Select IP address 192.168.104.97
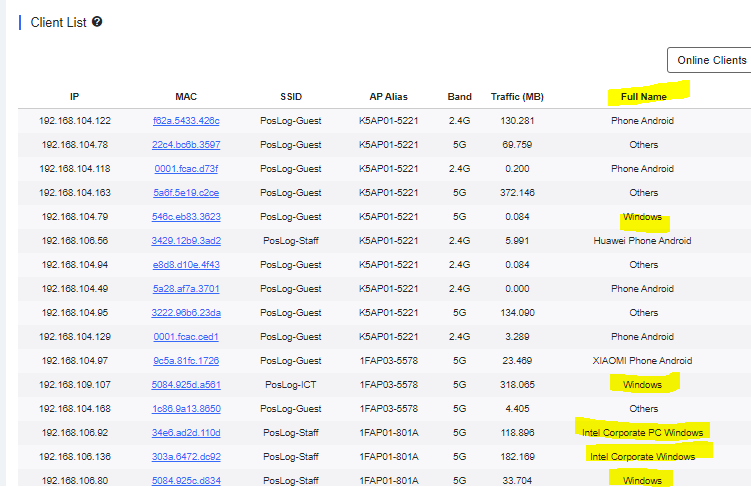This screenshot has width=751, height=487. coord(75,361)
